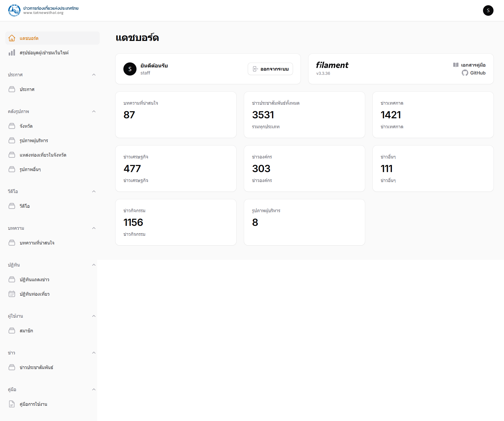Click the v3.3.36 version text
This screenshot has width=504, height=421.
[x=323, y=73]
